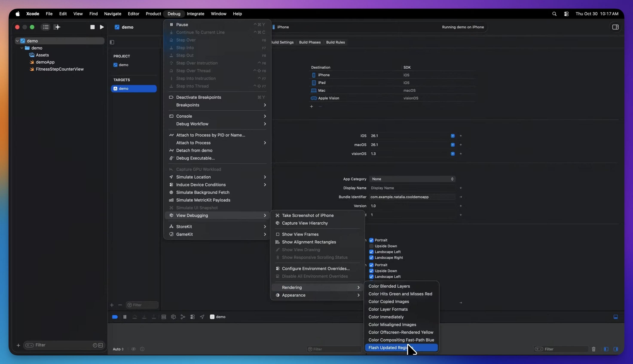Click the print description info icon
The image size is (633, 364).
(142, 349)
